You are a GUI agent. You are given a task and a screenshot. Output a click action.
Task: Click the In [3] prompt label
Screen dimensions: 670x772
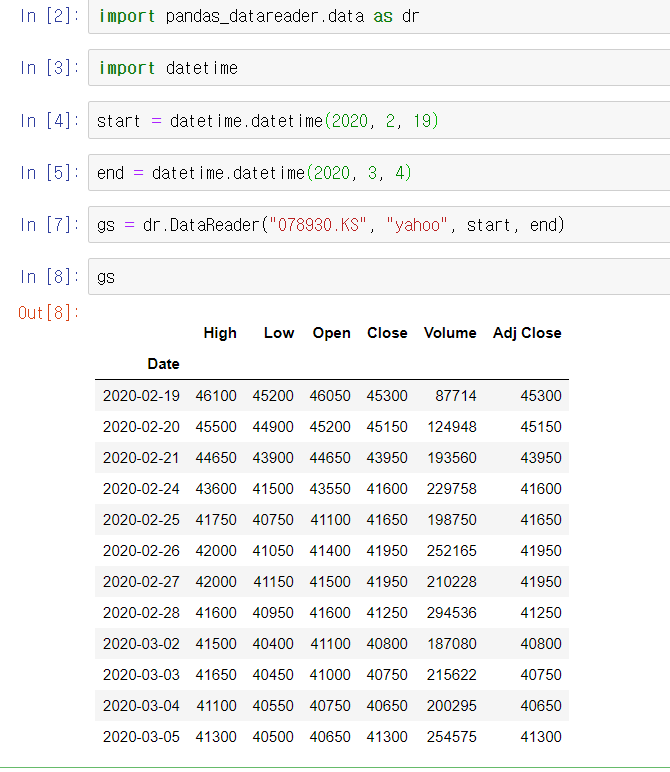(49, 67)
